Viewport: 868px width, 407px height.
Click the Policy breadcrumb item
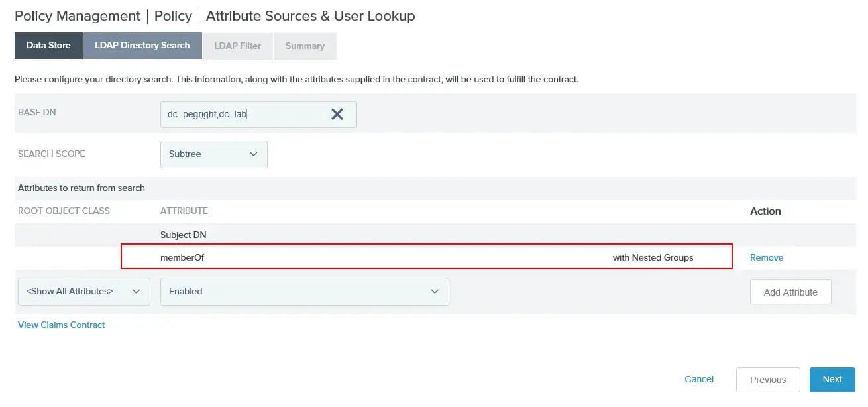coord(173,15)
